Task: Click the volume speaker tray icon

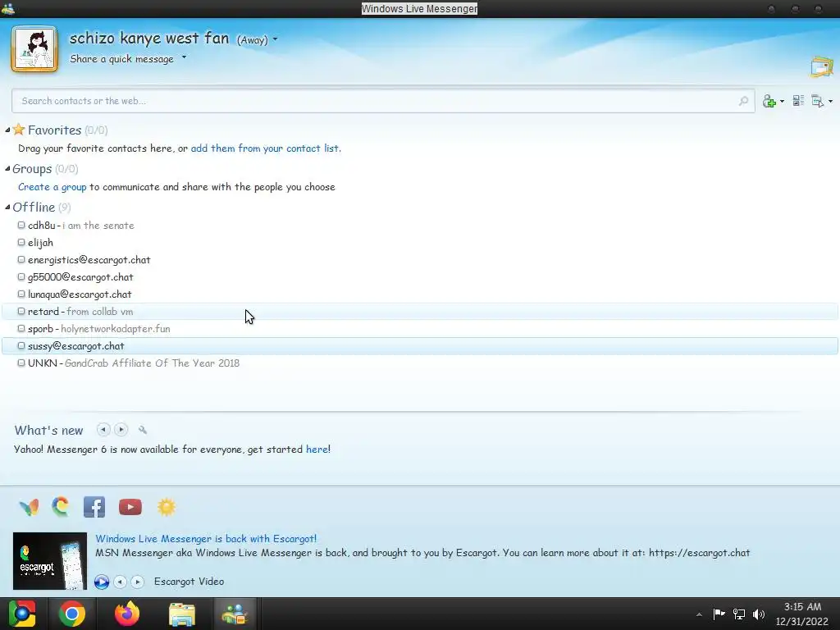Action: click(x=759, y=614)
